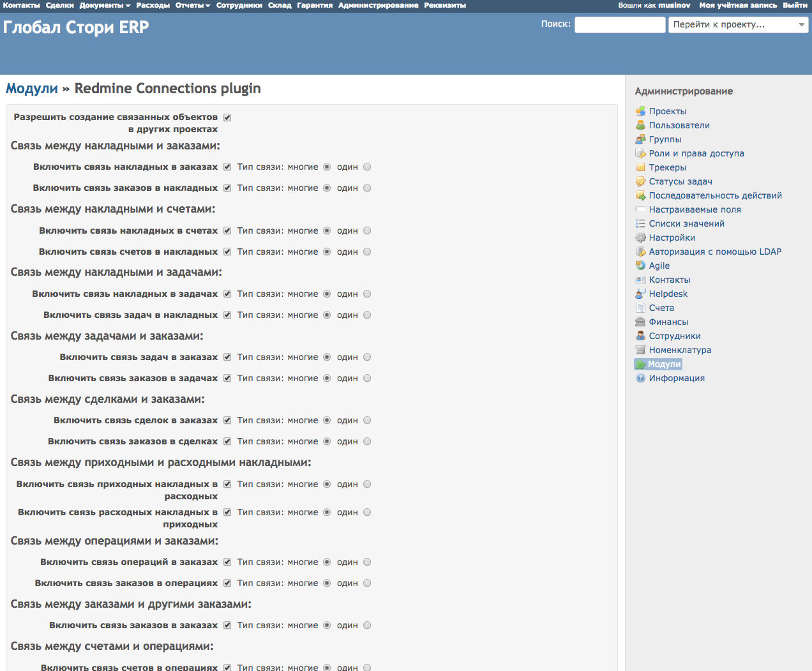Viewport: 812px width, 671px height.
Task: Select 'один' for заказов в операциях
Action: pos(367,583)
